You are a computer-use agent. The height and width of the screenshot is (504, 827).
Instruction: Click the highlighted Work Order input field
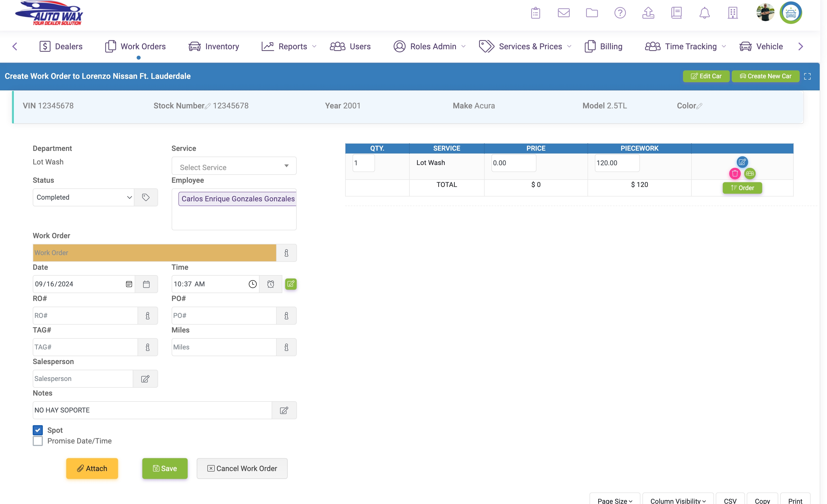(154, 253)
